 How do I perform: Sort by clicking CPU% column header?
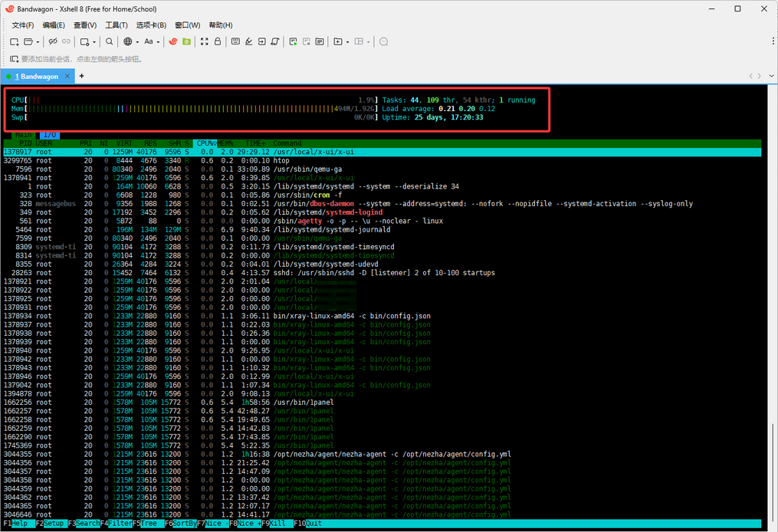tap(205, 143)
